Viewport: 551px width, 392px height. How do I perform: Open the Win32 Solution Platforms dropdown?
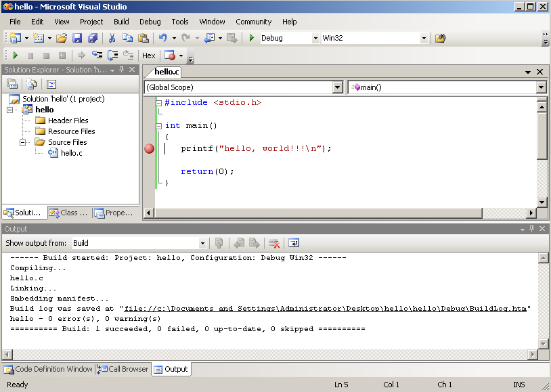(424, 38)
